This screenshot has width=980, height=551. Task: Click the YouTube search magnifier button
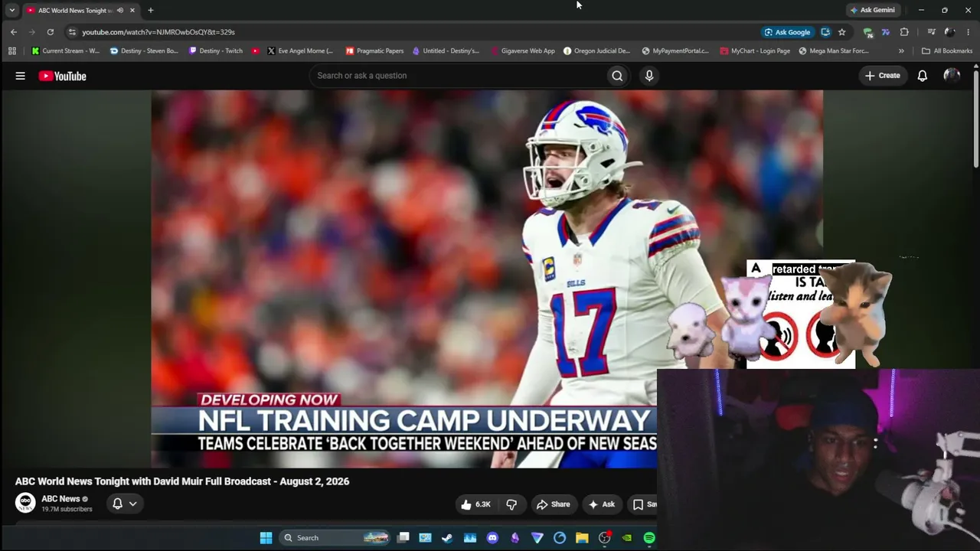coord(617,76)
